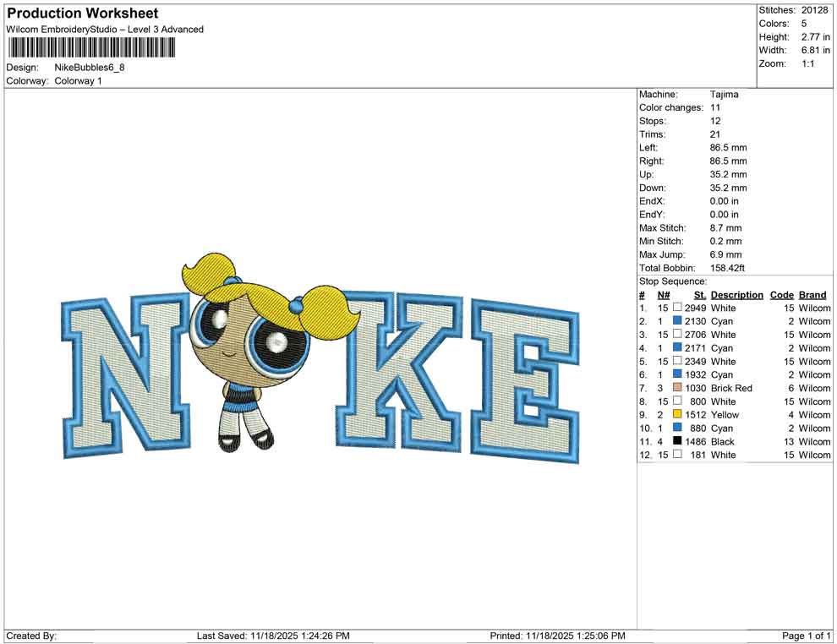
Task: Click the 'Stop Sequence:' heading
Action: click(x=673, y=281)
